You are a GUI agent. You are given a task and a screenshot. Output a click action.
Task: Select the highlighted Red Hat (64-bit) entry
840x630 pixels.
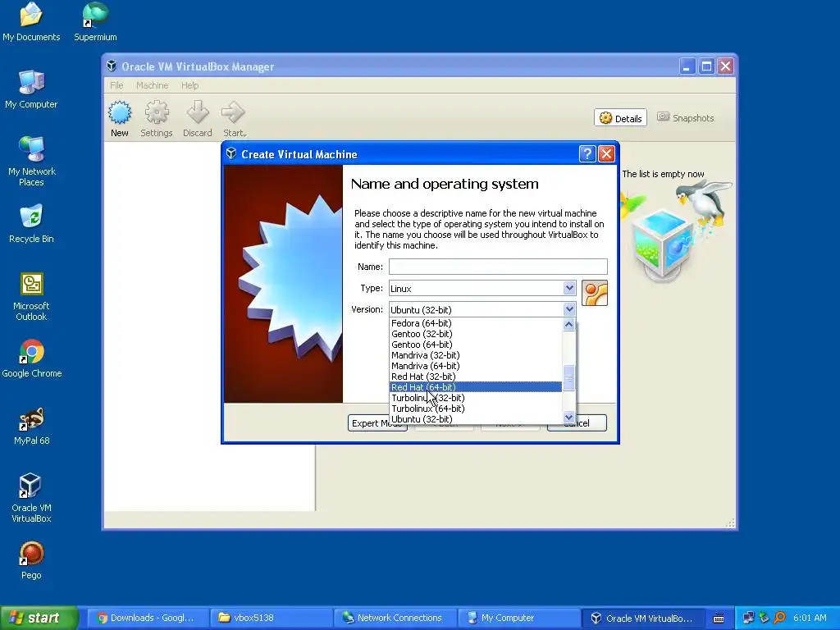coord(475,387)
